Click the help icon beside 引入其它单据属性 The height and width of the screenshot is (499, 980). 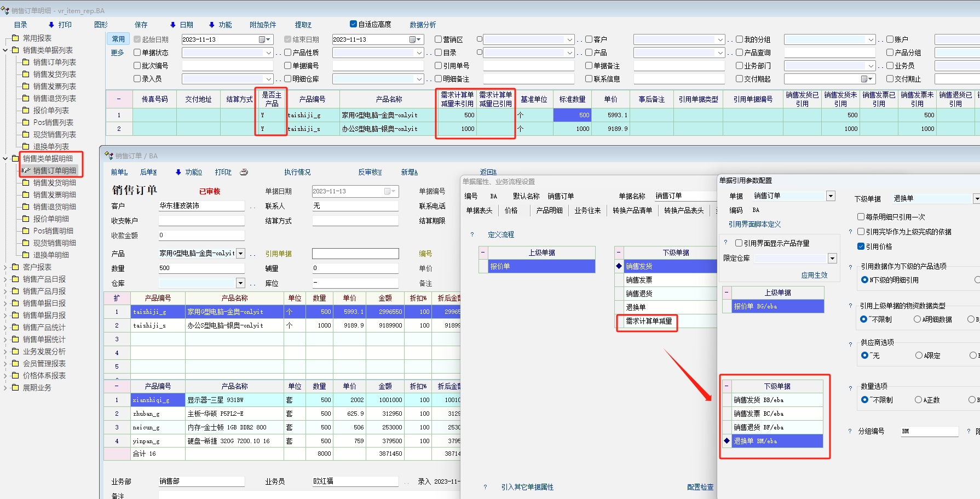tap(485, 487)
